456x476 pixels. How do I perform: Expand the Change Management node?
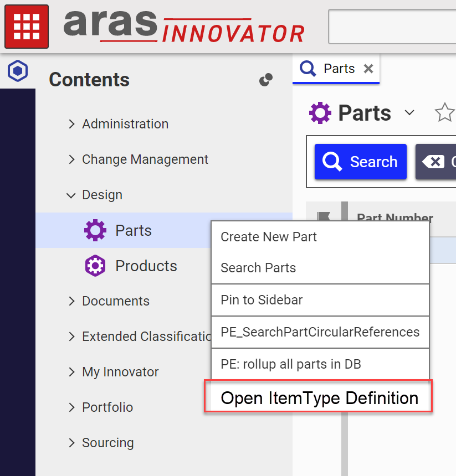71,159
